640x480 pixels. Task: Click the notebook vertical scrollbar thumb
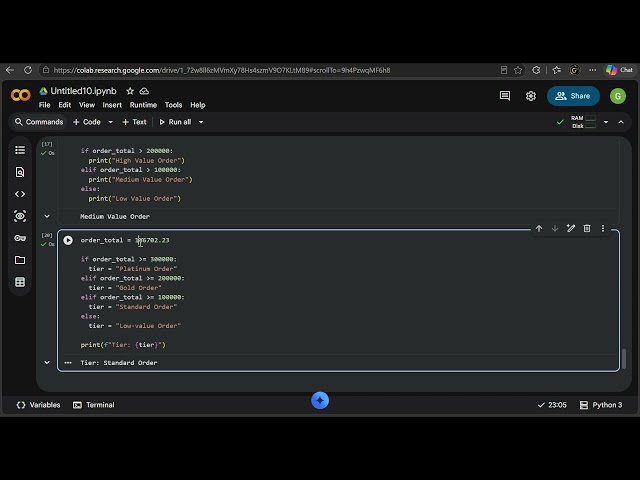pyautogui.click(x=624, y=358)
